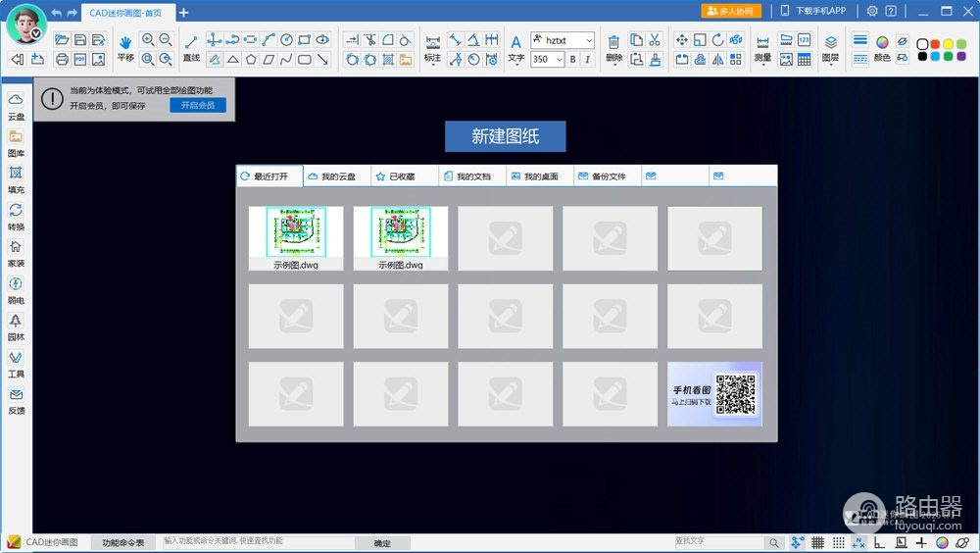Click the 确定 button in status bar
This screenshot has width=980, height=553.
pos(382,543)
